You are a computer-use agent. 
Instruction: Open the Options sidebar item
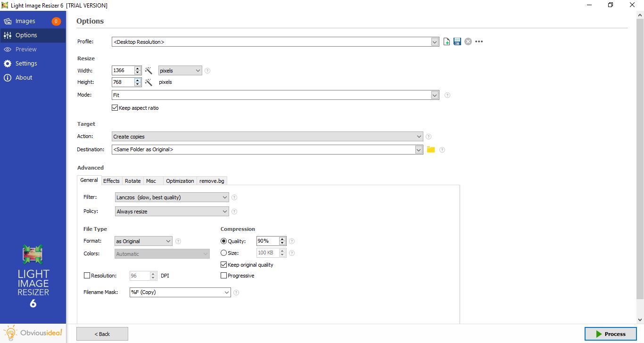33,35
